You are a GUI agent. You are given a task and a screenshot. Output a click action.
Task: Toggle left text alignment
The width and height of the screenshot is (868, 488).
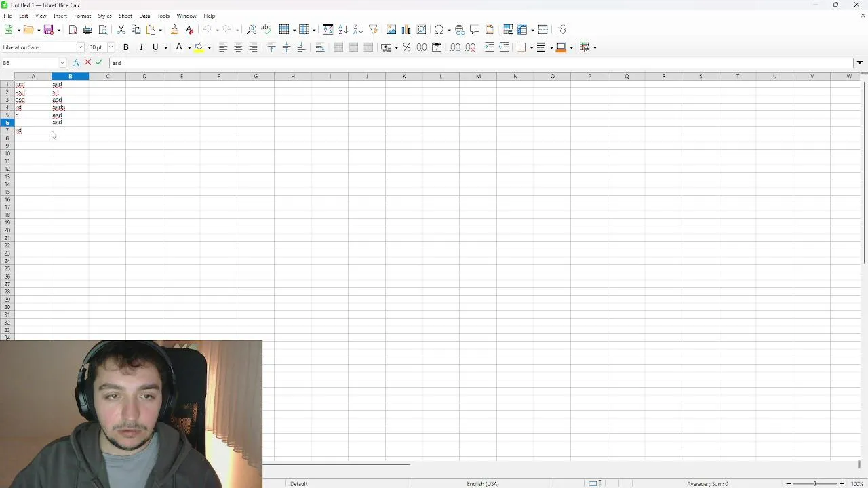coord(223,47)
